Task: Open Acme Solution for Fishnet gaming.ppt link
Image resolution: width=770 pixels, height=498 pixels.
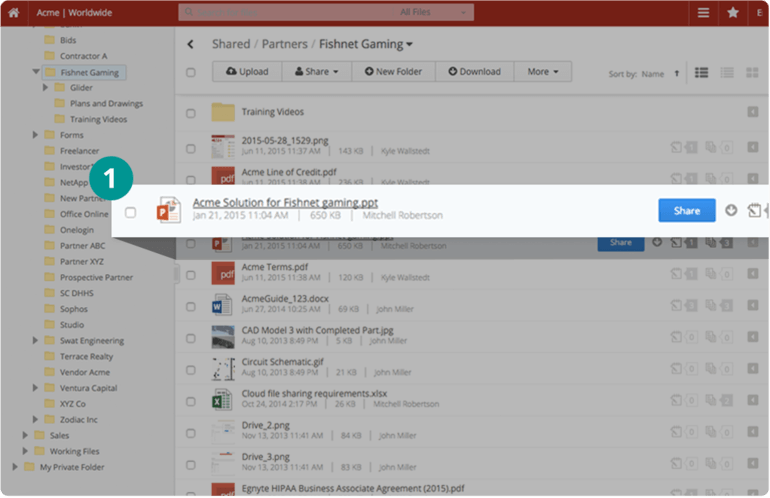Action: 285,202
